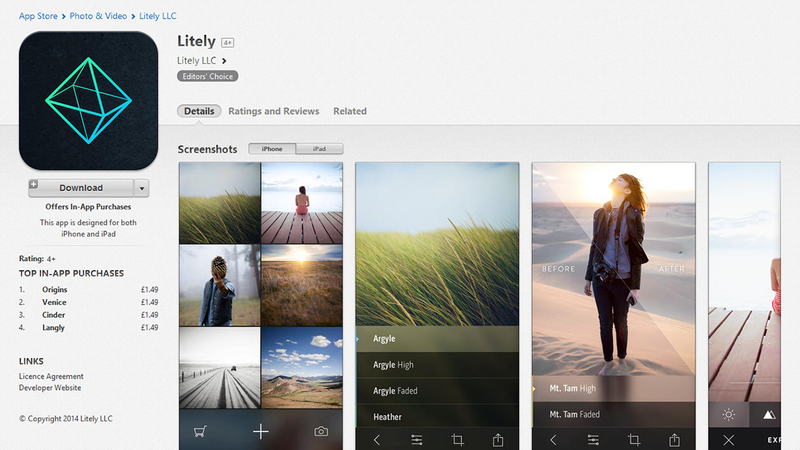Click the Editors' Choice badge
The image size is (800, 450).
(x=208, y=76)
